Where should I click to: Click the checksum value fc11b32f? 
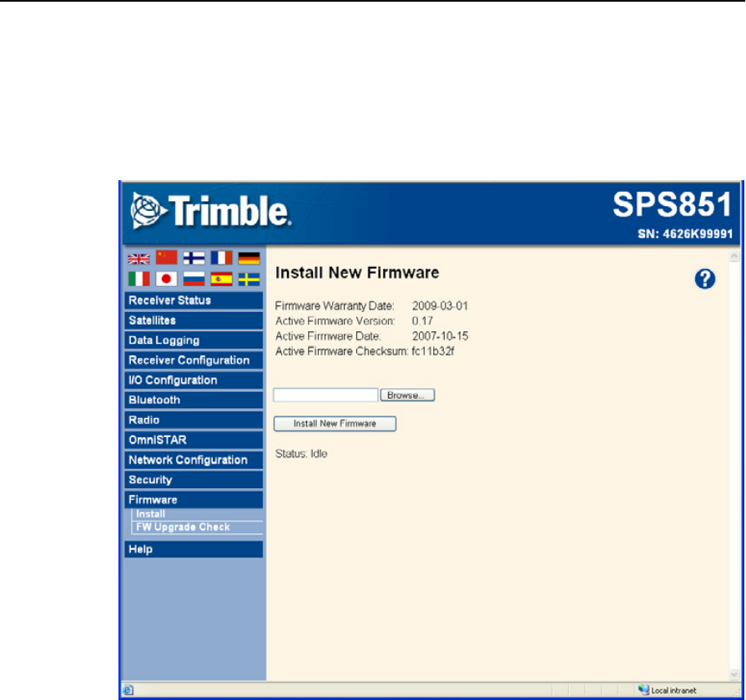433,352
